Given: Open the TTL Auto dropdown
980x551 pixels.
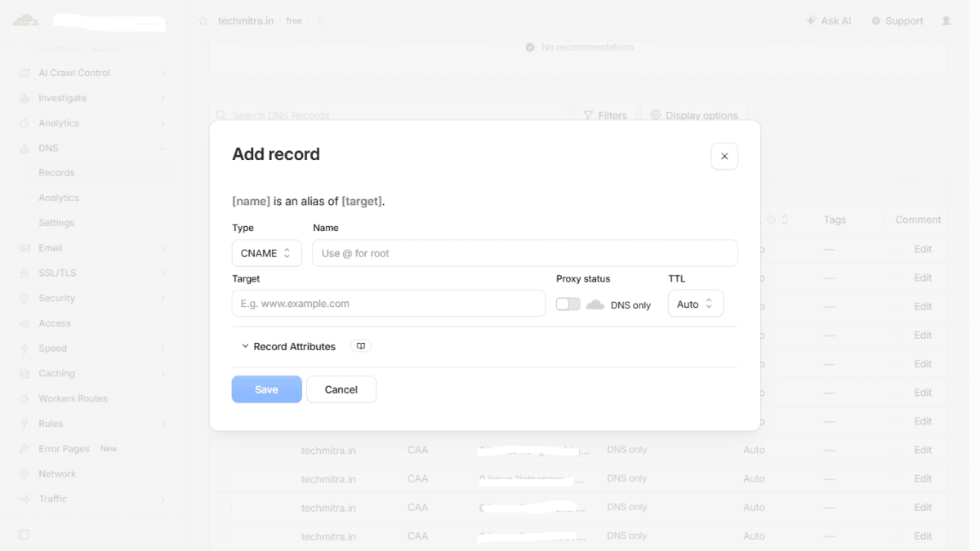Looking at the screenshot, I should click(x=695, y=304).
